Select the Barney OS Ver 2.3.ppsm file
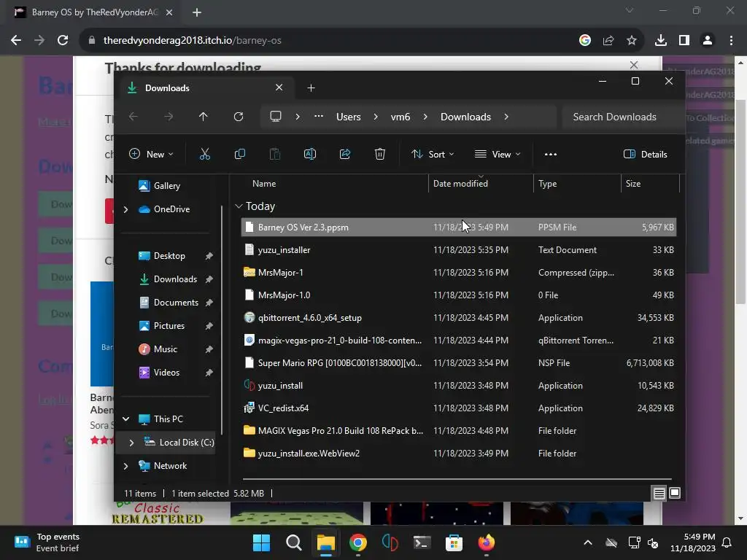The image size is (747, 560). click(x=458, y=227)
